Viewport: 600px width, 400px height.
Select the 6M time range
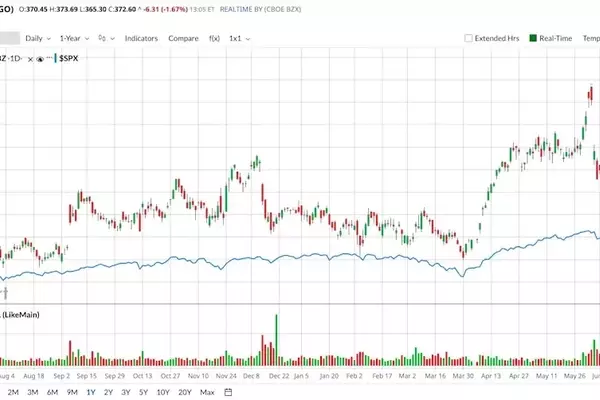click(x=52, y=392)
